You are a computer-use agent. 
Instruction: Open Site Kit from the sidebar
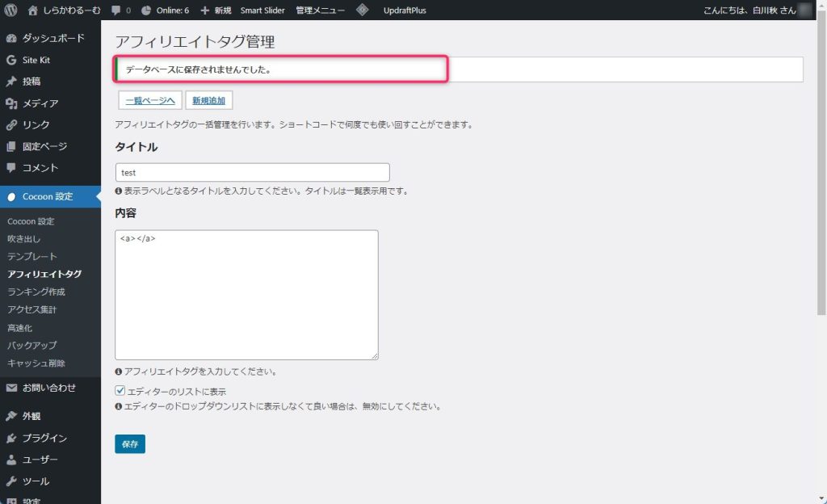(36, 60)
